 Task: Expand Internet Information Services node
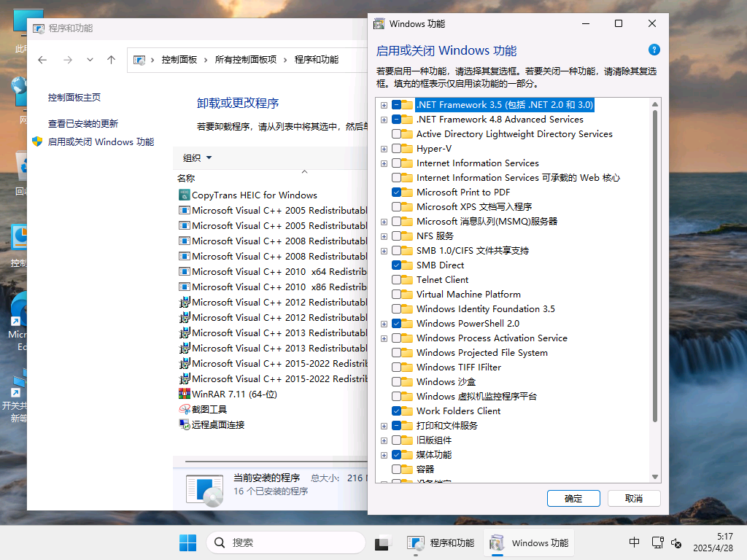pos(384,163)
